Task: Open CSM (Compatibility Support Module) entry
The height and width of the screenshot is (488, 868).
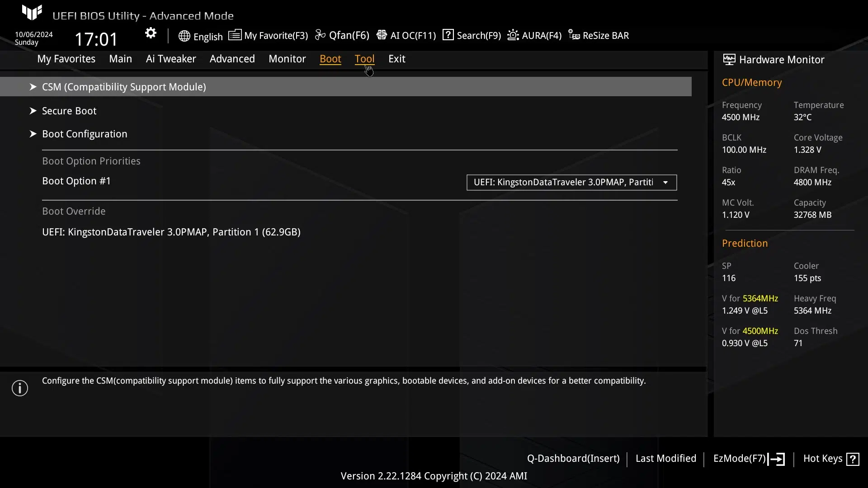Action: pyautogui.click(x=346, y=87)
